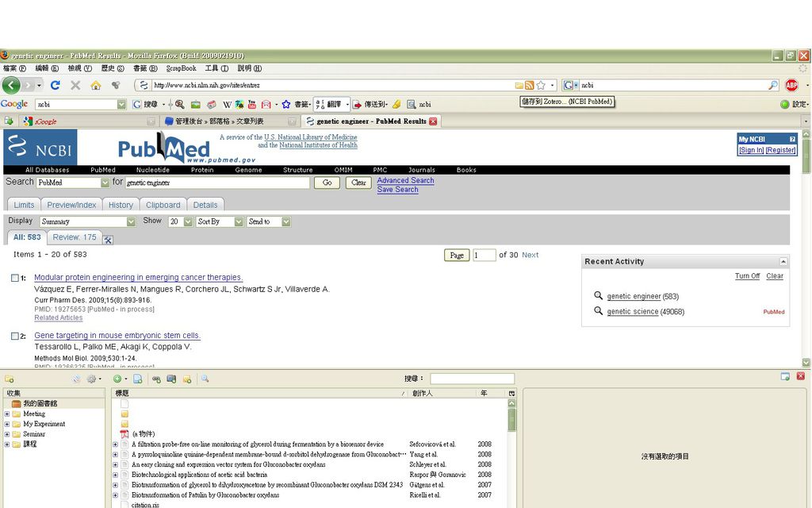Screen dimensions: 812x508
Task: Expand the My Experiment collection
Action: coord(7,424)
